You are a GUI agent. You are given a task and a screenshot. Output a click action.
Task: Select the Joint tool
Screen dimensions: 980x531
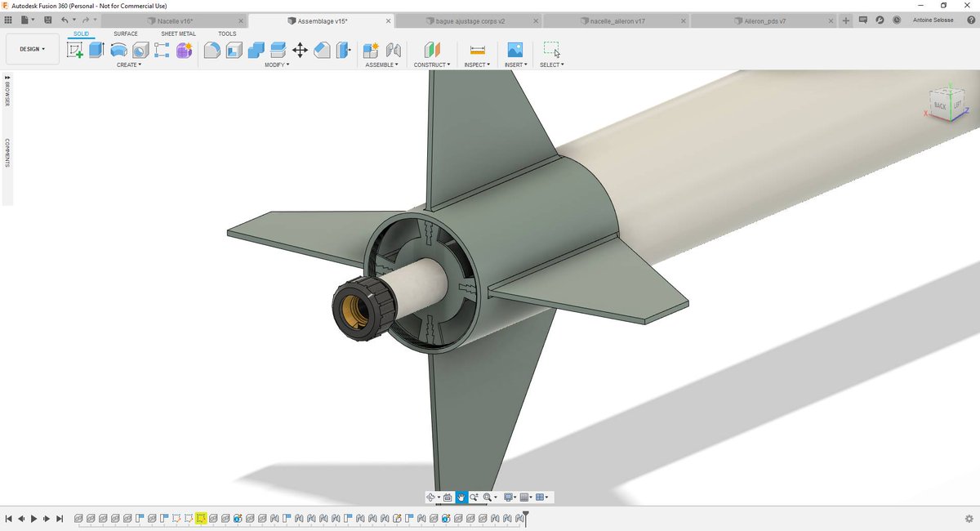pyautogui.click(x=393, y=50)
